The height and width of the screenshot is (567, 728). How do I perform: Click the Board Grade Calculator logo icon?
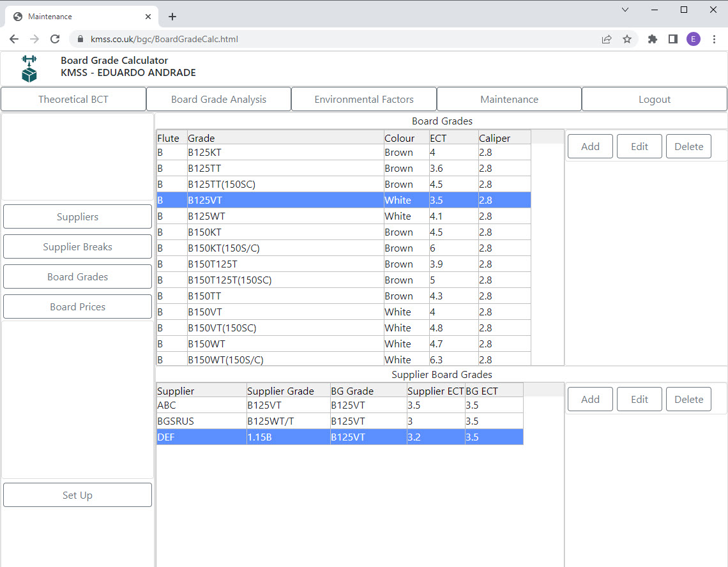[29, 69]
